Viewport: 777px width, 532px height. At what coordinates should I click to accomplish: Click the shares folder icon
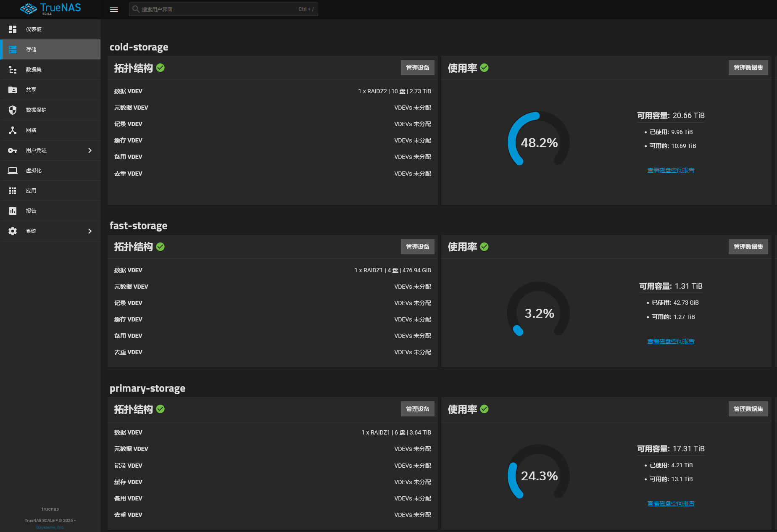pos(13,90)
